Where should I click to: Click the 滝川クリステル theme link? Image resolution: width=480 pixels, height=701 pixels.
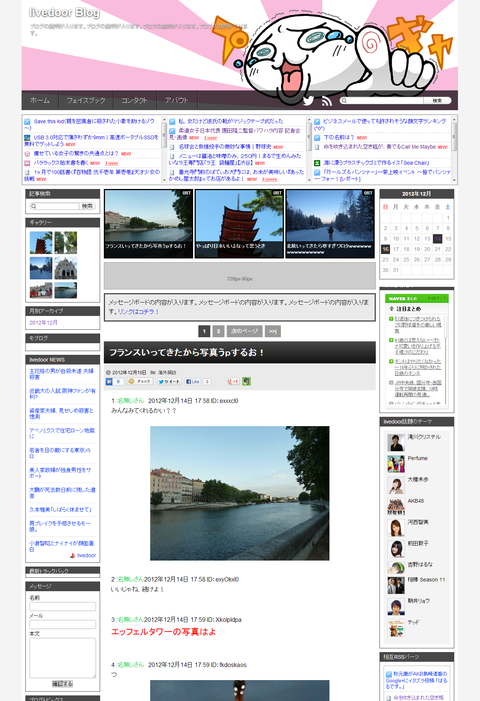(x=424, y=437)
